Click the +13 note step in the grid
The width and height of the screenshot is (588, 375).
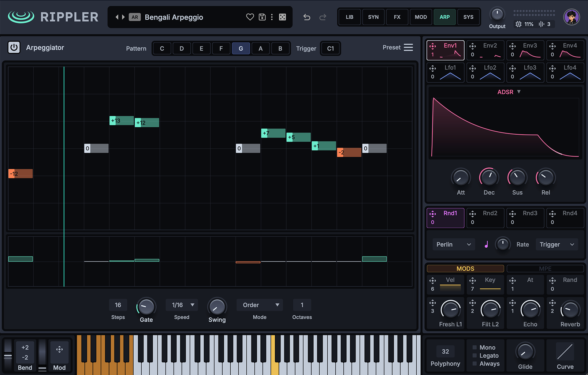pos(122,120)
